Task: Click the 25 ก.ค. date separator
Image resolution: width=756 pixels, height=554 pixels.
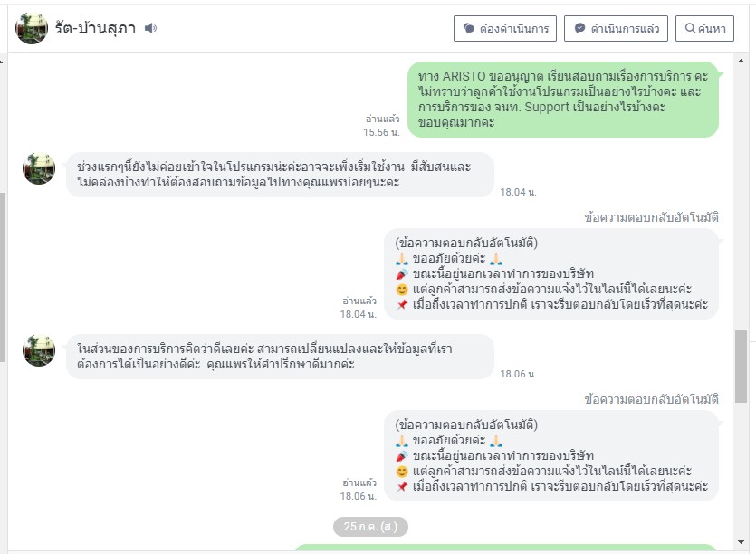Action: tap(370, 527)
